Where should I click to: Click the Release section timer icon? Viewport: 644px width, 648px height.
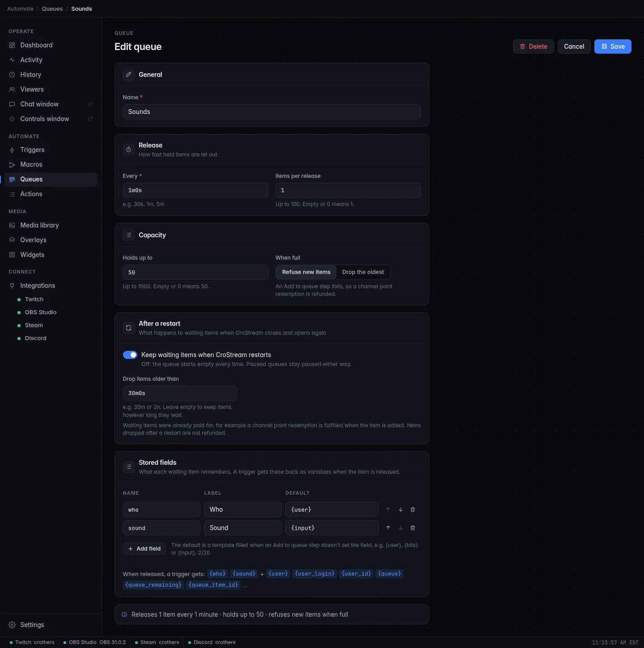coord(129,150)
